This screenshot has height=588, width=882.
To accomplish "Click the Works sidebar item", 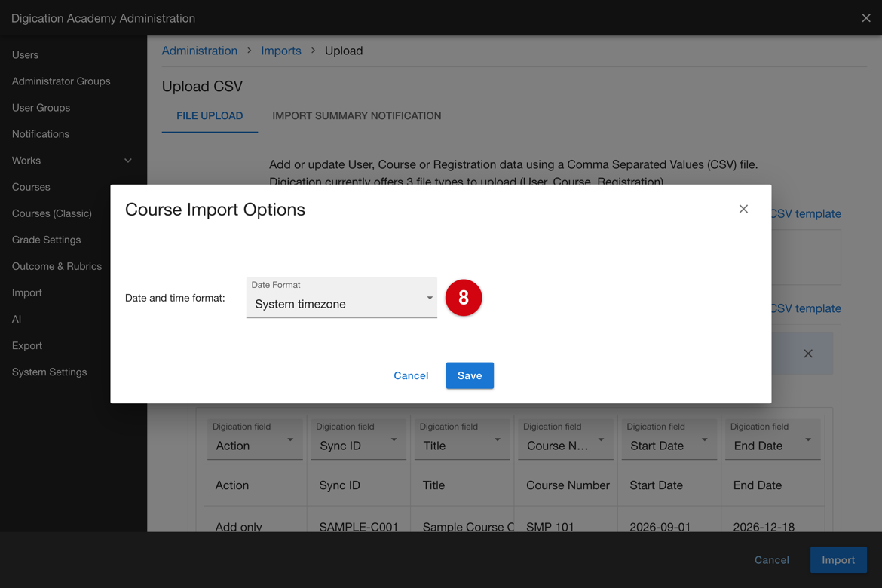I will pyautogui.click(x=26, y=161).
